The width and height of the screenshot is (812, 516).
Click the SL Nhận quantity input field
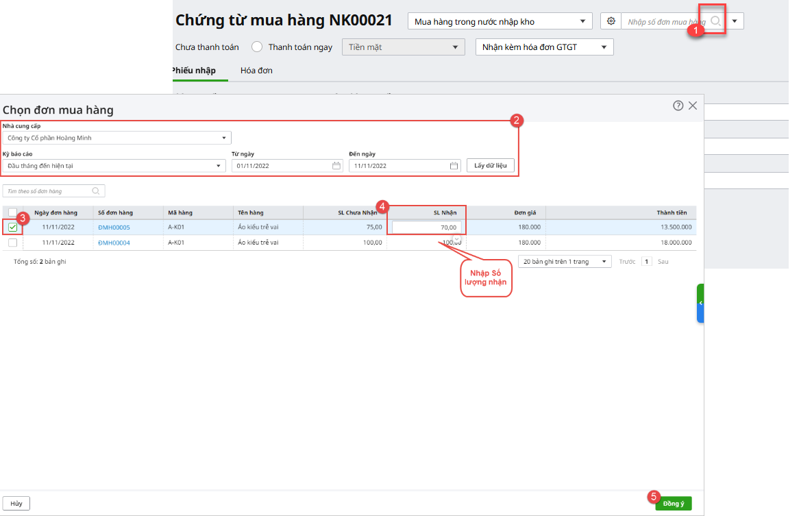[426, 228]
